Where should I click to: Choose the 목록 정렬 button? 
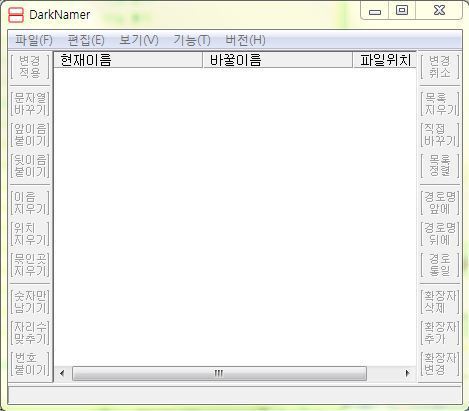tap(440, 166)
